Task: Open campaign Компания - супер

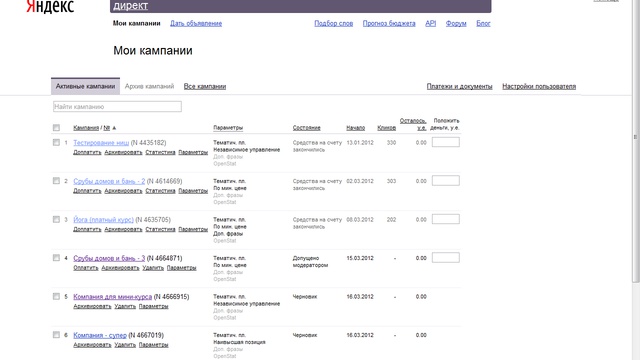Action: click(100, 335)
